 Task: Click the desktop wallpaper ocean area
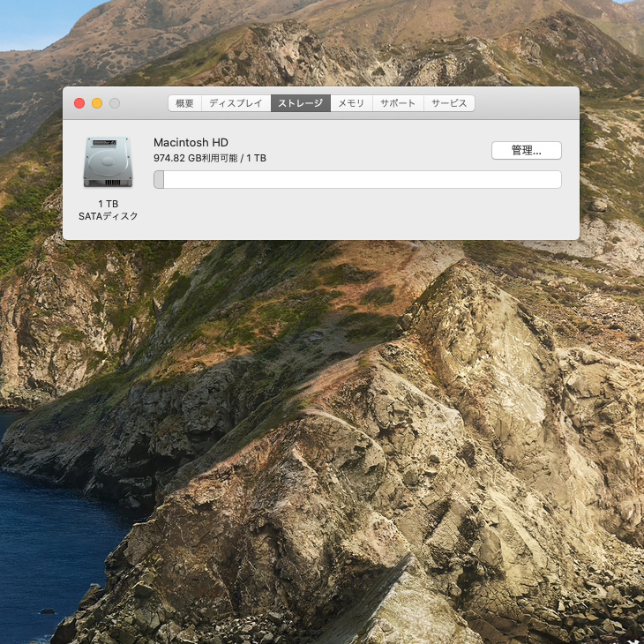pos(49,555)
